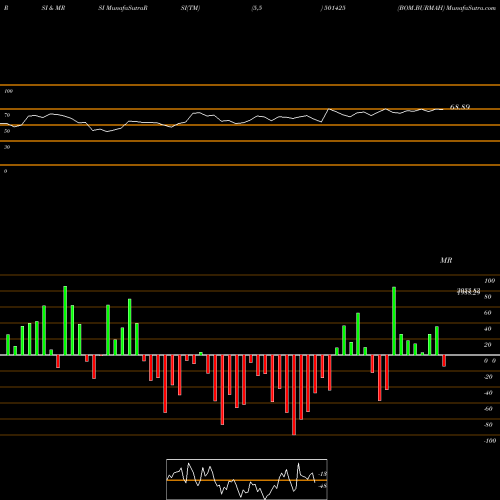Click the MR axis -20 label
The width and height of the screenshot is (500, 500).
(x=488, y=377)
